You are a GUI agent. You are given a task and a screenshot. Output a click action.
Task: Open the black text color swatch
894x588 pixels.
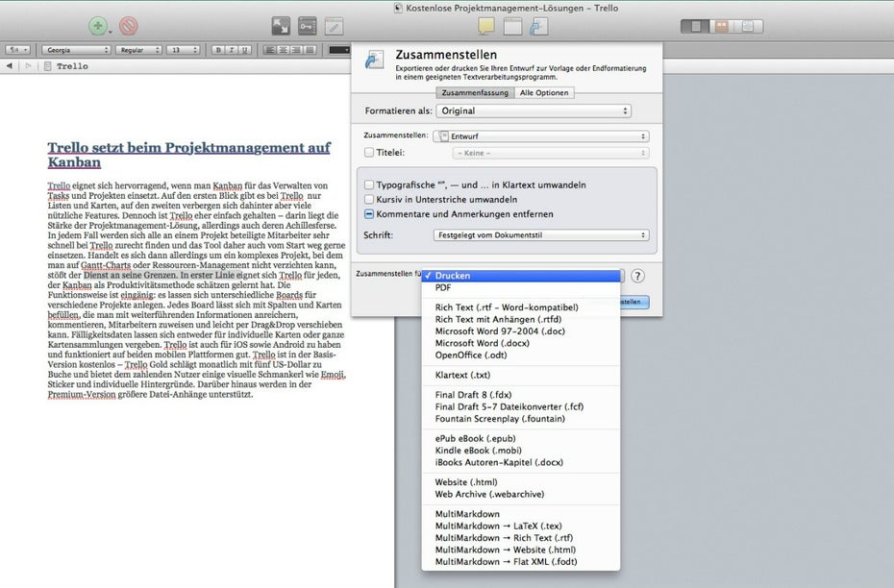339,50
